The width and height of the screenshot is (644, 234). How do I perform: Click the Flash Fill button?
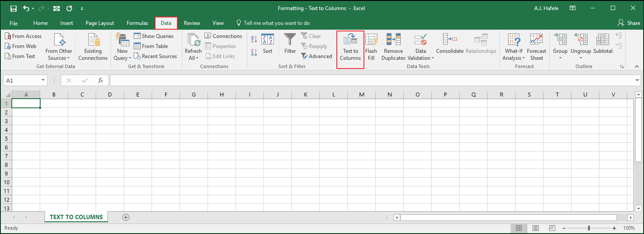(371, 47)
